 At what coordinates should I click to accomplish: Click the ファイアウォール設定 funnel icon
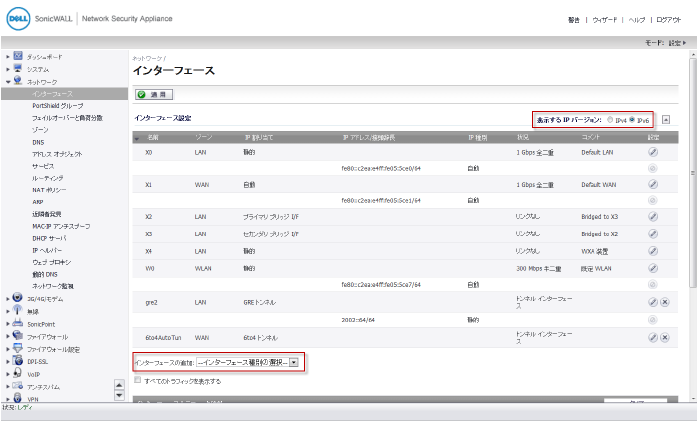point(17,348)
